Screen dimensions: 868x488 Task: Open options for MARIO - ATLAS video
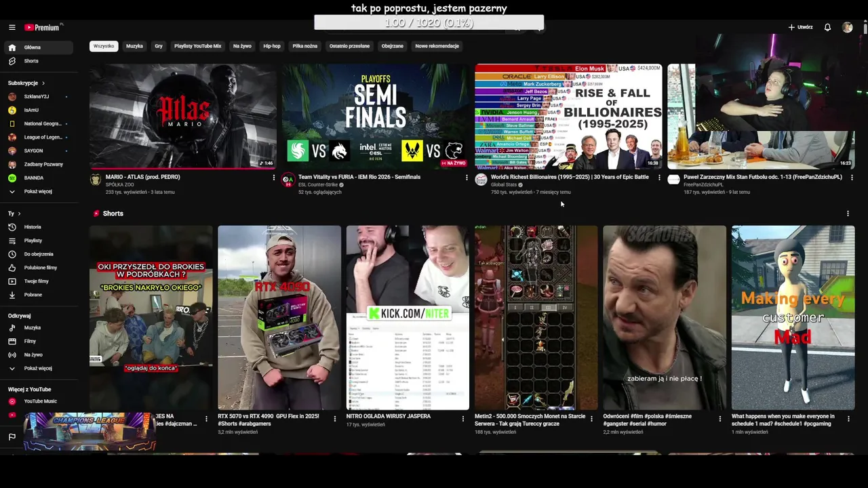click(274, 178)
